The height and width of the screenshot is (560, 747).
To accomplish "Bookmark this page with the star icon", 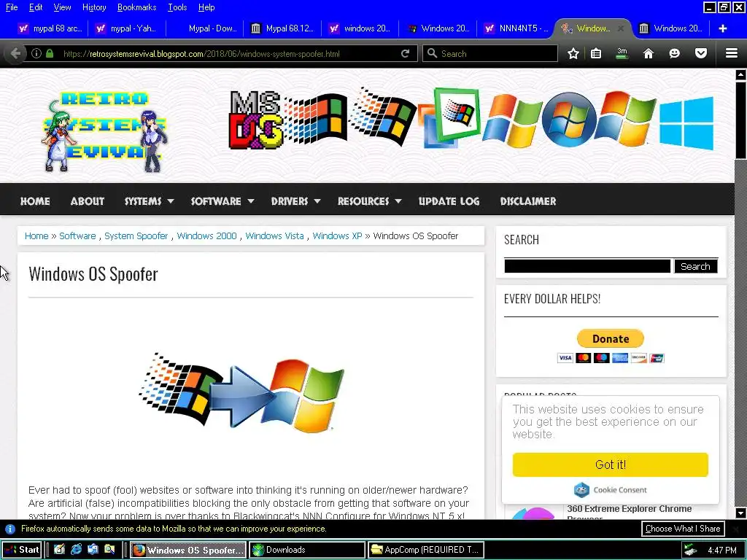I will click(x=573, y=53).
